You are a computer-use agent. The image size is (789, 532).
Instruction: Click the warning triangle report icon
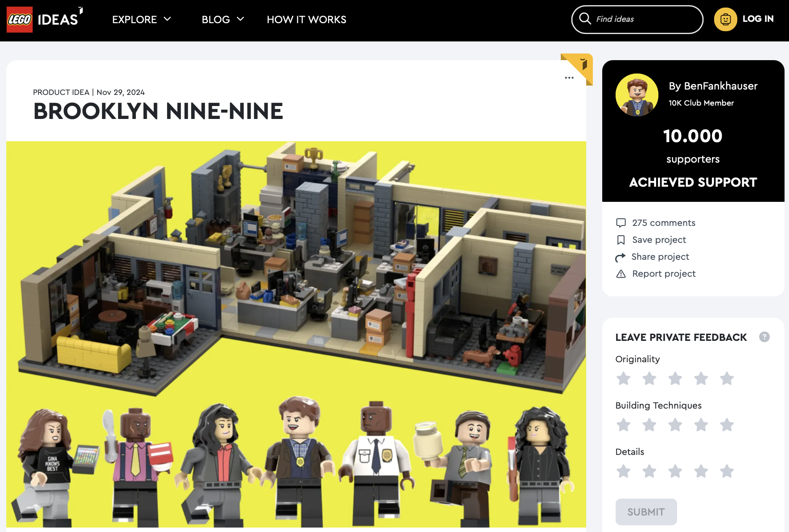point(621,274)
